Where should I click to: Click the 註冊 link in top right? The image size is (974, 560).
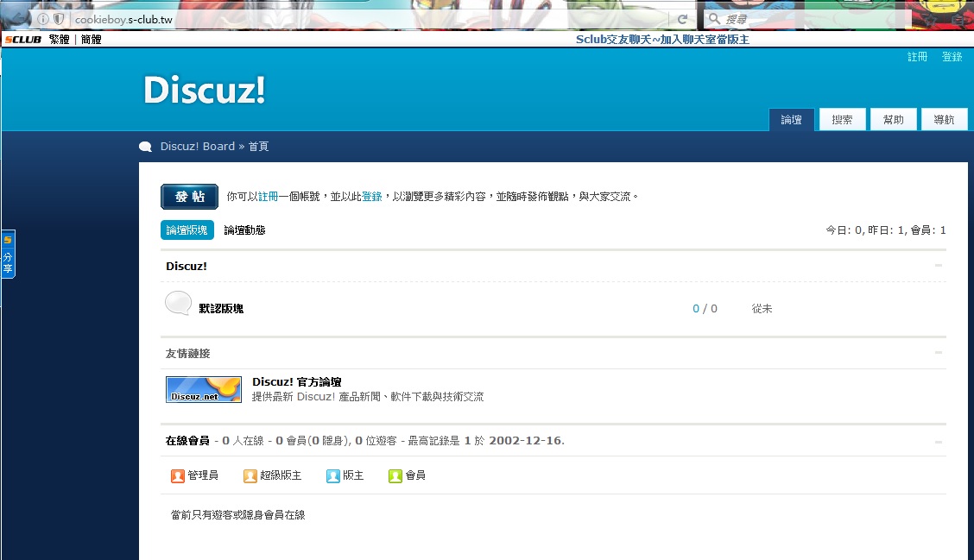pyautogui.click(x=918, y=57)
